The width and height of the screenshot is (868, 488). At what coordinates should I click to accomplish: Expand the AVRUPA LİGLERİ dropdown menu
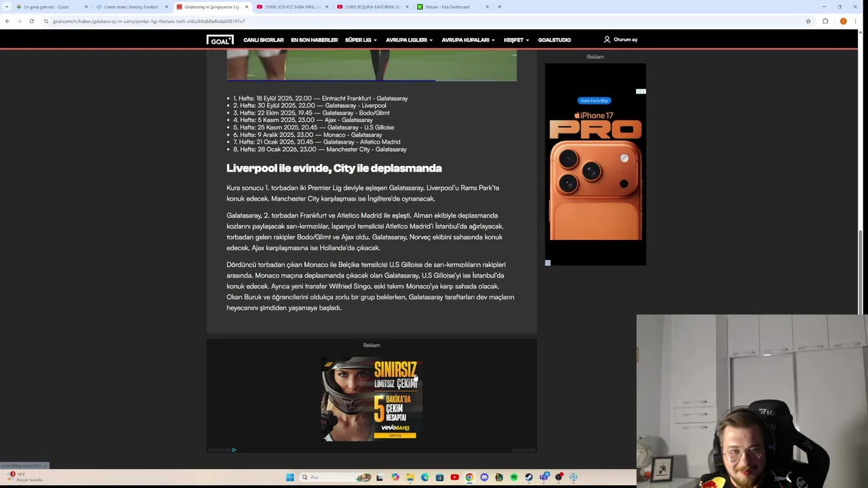pos(409,40)
